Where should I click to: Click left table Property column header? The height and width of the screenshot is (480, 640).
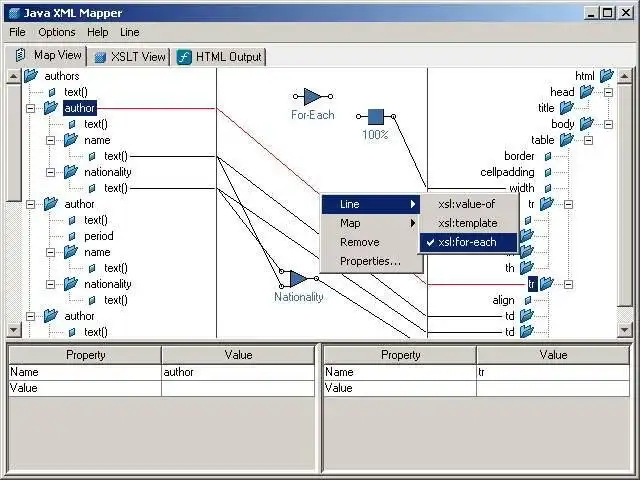85,355
